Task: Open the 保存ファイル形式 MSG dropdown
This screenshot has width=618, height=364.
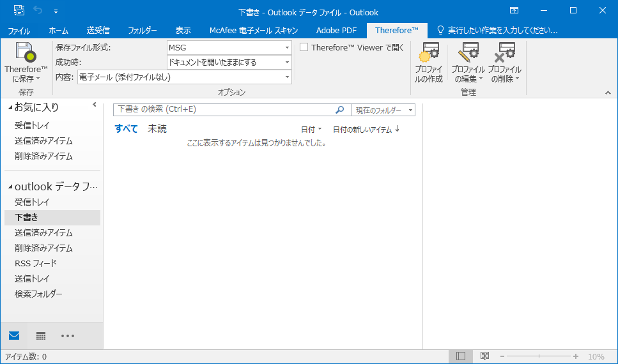Action: tap(288, 48)
